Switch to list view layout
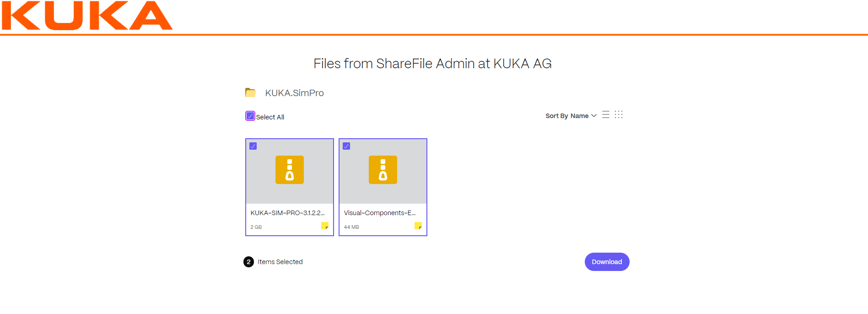868x314 pixels. (x=606, y=115)
